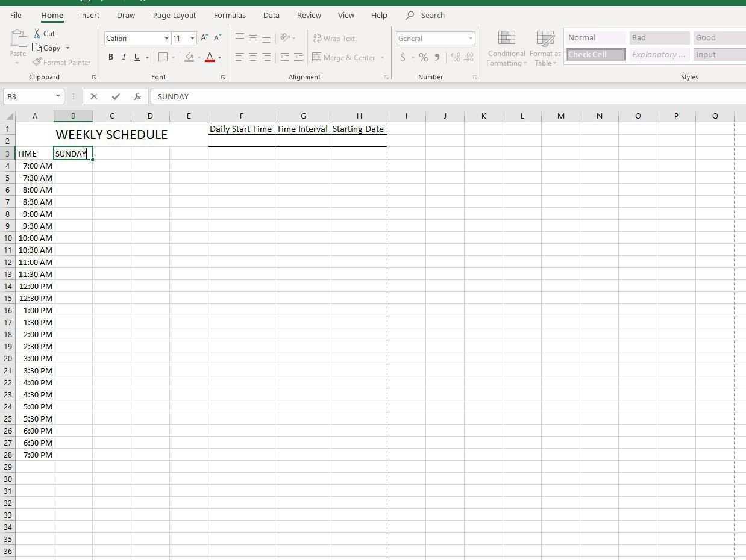The image size is (746, 560).
Task: Click the Search box in ribbon
Action: pyautogui.click(x=425, y=15)
